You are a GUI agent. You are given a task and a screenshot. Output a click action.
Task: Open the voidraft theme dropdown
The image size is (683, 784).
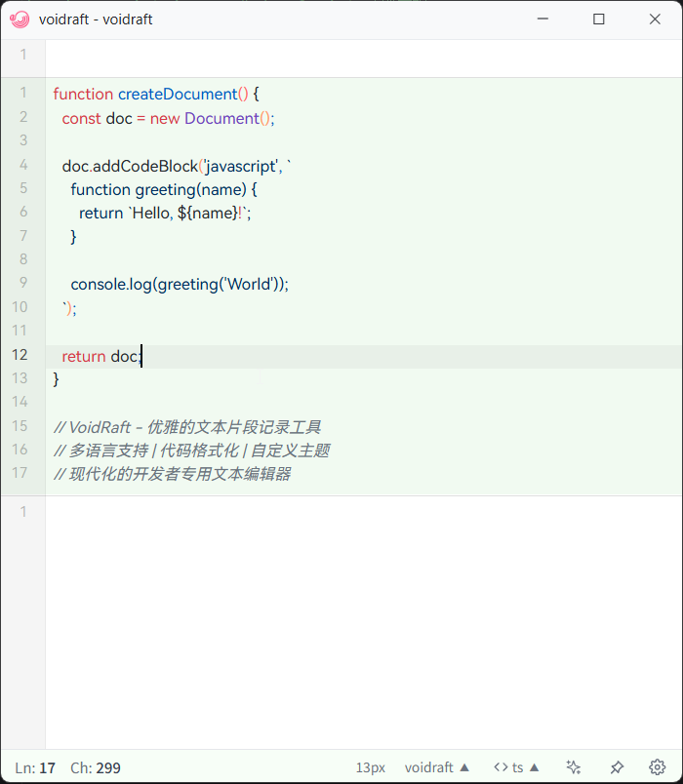pyautogui.click(x=436, y=767)
